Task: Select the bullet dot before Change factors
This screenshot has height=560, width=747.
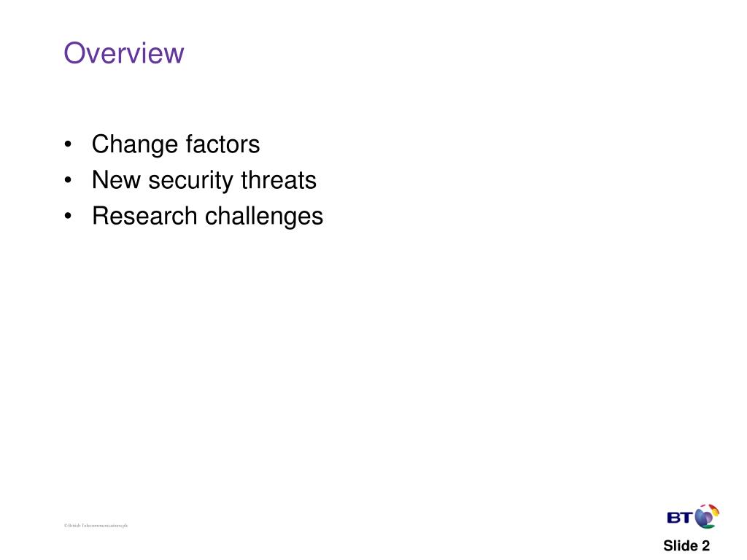Action: tap(68, 144)
